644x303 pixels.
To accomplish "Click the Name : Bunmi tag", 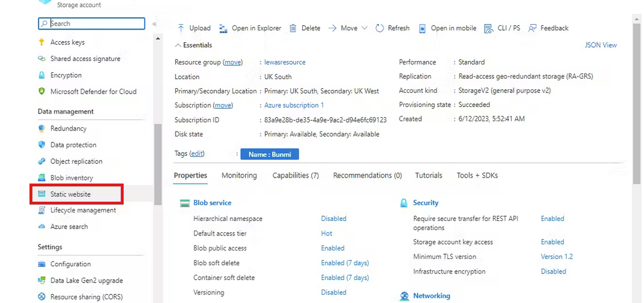I will (x=270, y=155).
